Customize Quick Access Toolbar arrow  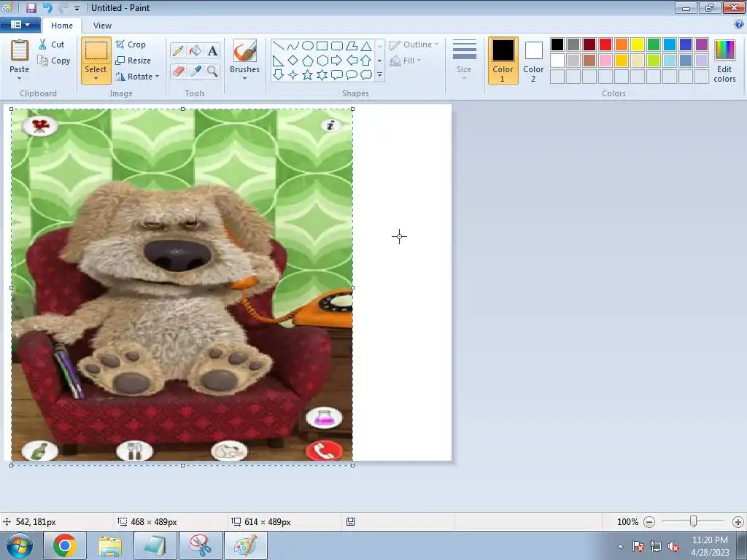click(x=77, y=8)
